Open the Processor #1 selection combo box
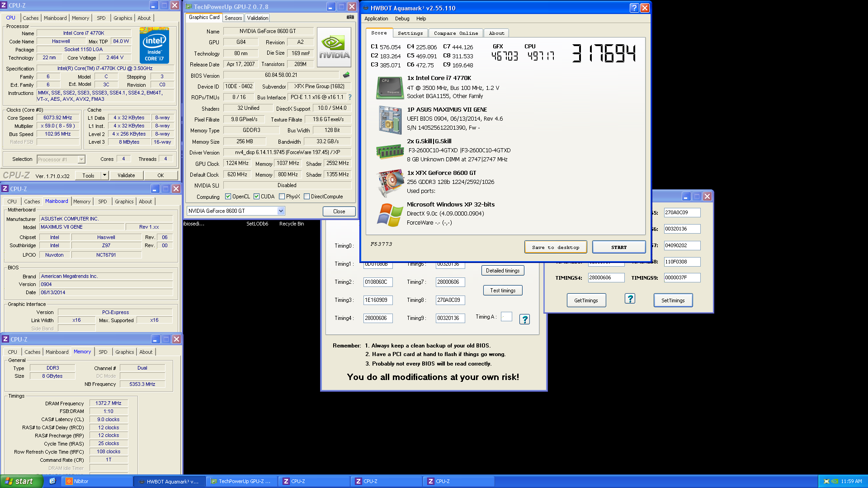 pyautogui.click(x=61, y=159)
